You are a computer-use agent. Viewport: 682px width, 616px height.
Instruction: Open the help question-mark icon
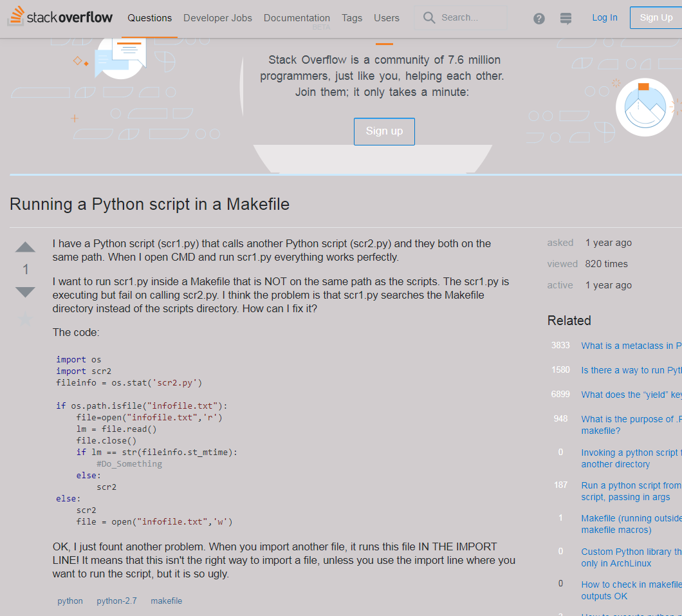pyautogui.click(x=539, y=18)
